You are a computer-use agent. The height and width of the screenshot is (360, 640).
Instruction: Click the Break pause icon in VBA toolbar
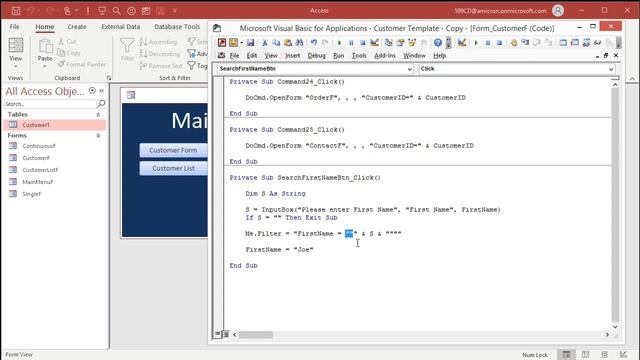tap(351, 42)
